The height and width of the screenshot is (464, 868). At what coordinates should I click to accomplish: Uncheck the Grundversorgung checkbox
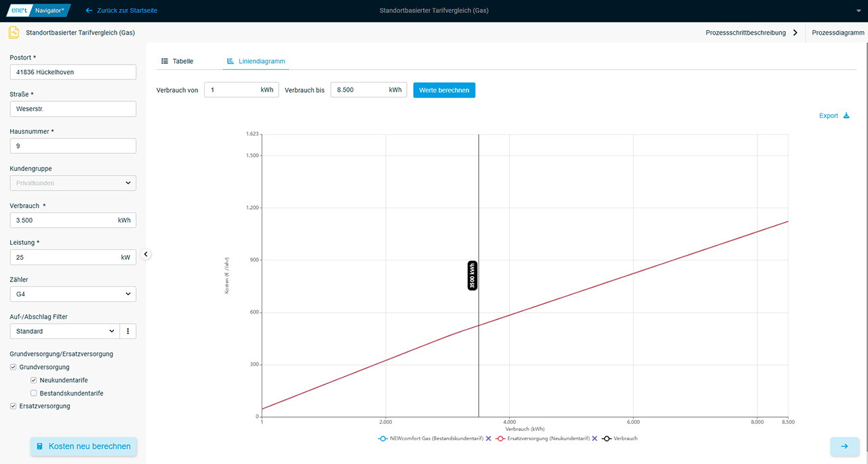click(14, 367)
